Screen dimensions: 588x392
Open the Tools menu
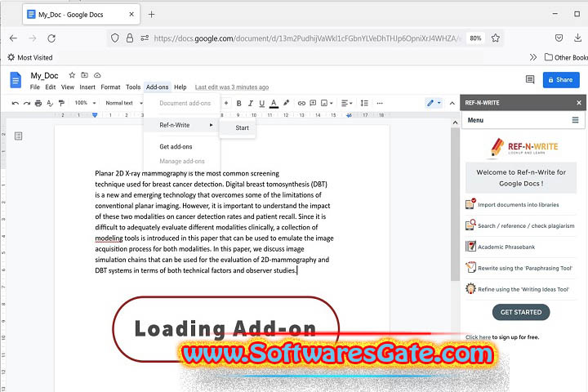tap(133, 87)
